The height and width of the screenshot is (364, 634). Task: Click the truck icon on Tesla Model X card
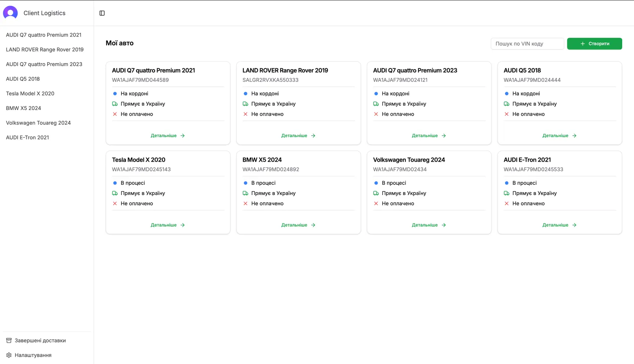click(115, 193)
